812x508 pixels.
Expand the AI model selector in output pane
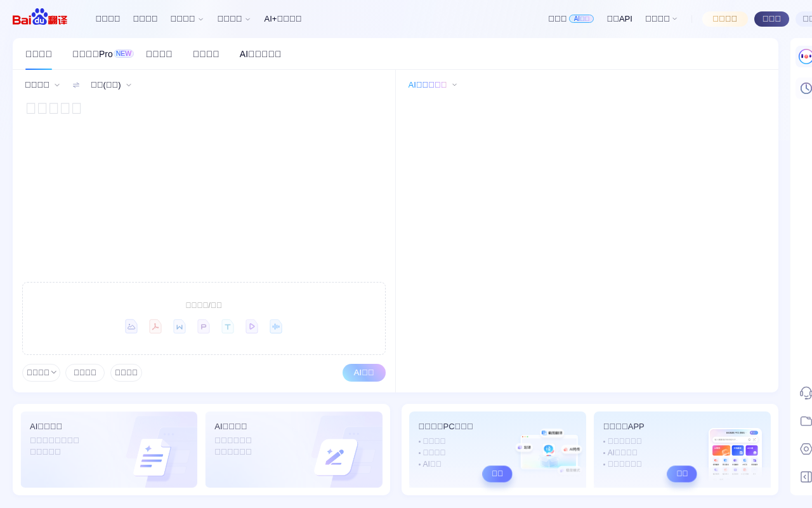433,84
